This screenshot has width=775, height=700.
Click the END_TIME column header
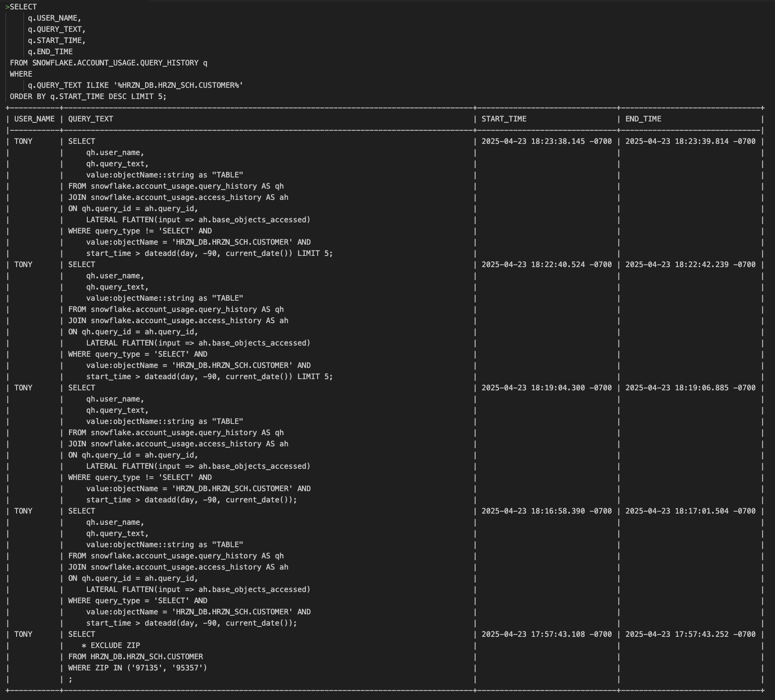643,119
